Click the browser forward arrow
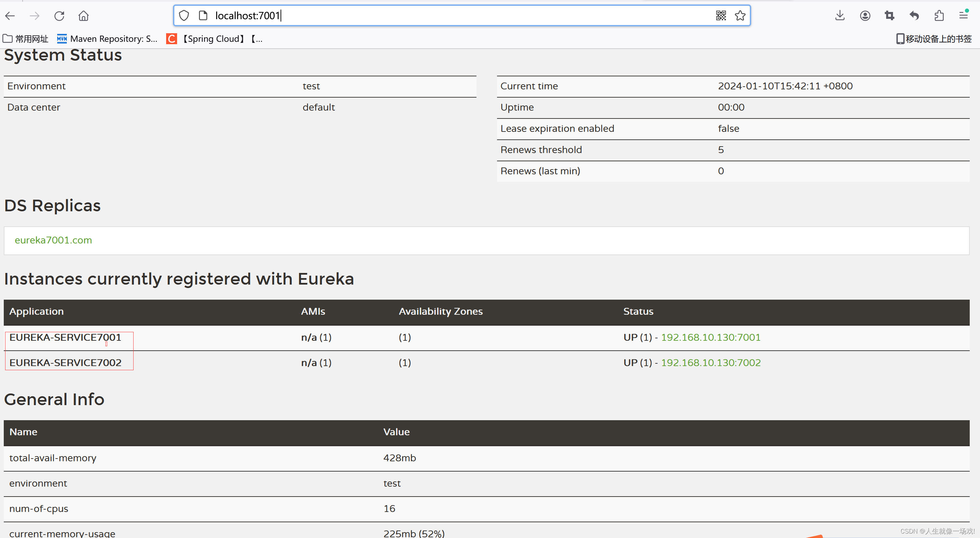980x538 pixels. point(35,16)
